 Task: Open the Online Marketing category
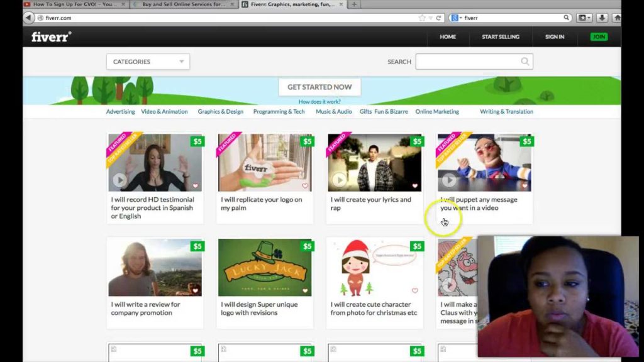click(437, 112)
